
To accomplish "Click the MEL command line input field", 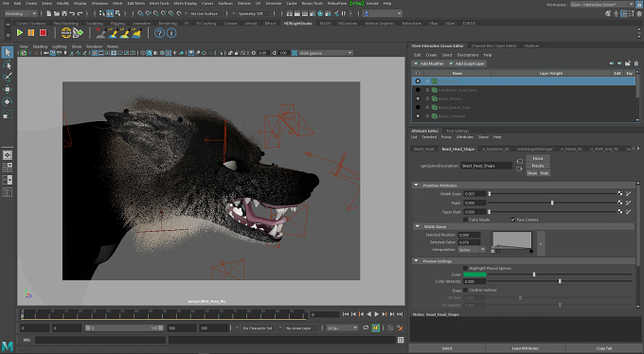I will coord(100,340).
